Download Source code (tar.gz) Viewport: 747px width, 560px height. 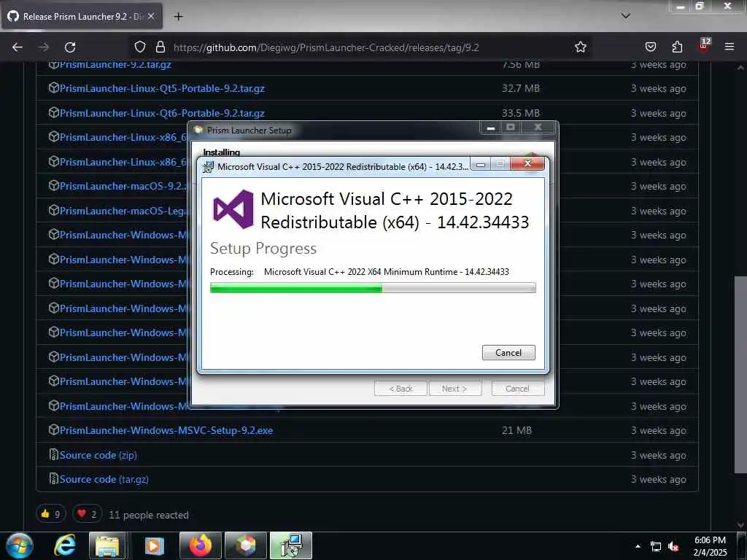pyautogui.click(x=104, y=480)
